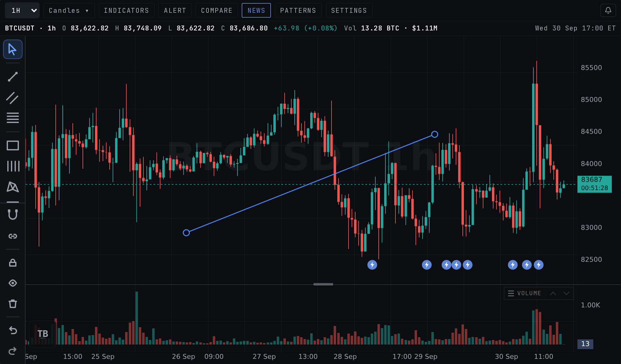Click the ALERT button

[x=175, y=10]
